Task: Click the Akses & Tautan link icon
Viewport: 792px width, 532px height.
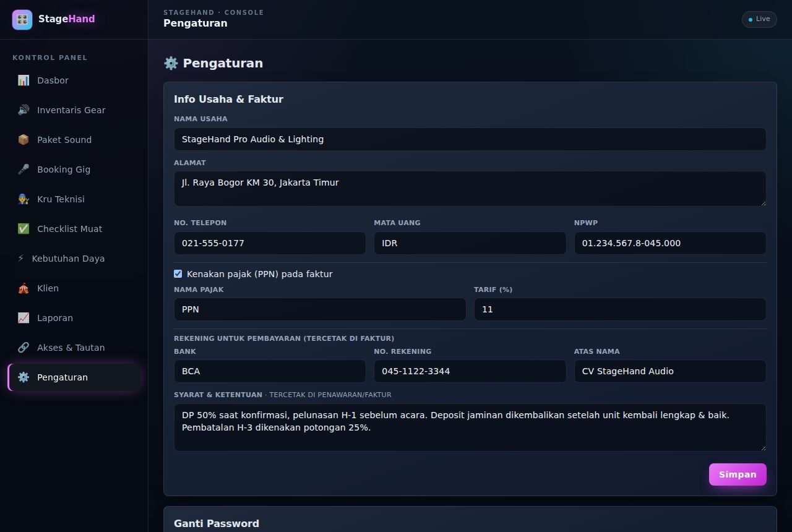Action: tap(24, 348)
